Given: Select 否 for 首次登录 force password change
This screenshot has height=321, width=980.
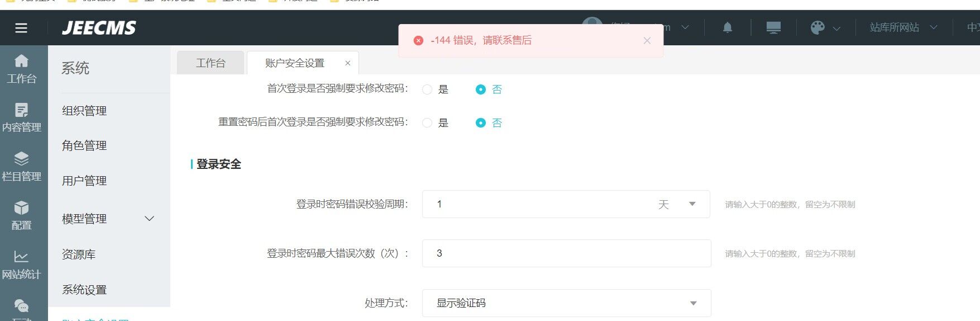Looking at the screenshot, I should pyautogui.click(x=481, y=89).
